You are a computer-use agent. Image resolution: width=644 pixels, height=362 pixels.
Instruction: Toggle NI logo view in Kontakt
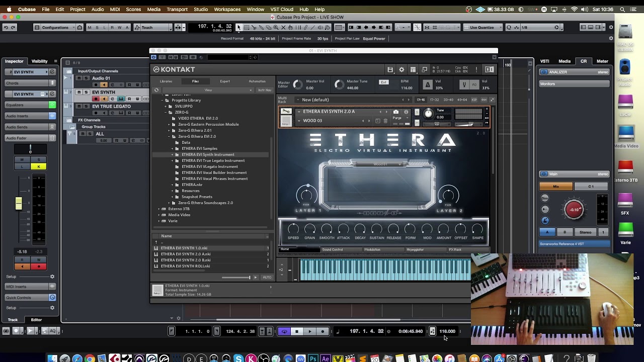[489, 70]
